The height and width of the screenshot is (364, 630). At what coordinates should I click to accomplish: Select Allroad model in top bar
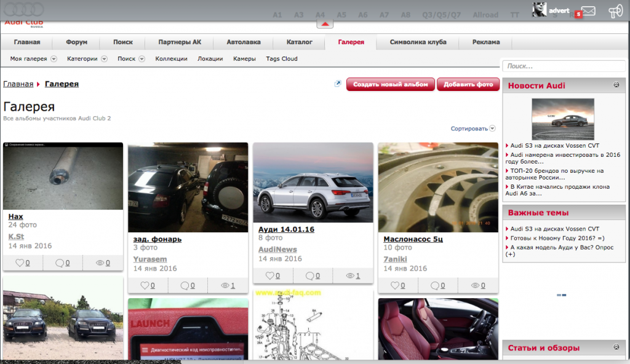coord(485,15)
